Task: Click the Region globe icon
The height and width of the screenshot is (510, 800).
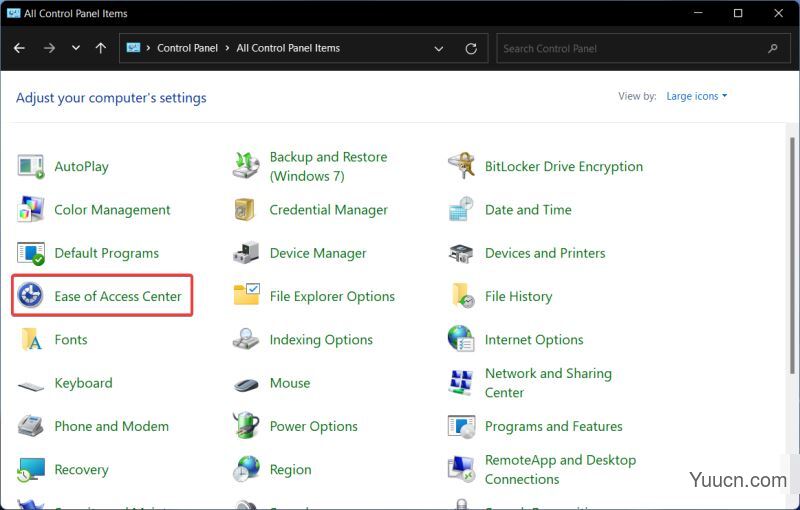Action: 246,469
